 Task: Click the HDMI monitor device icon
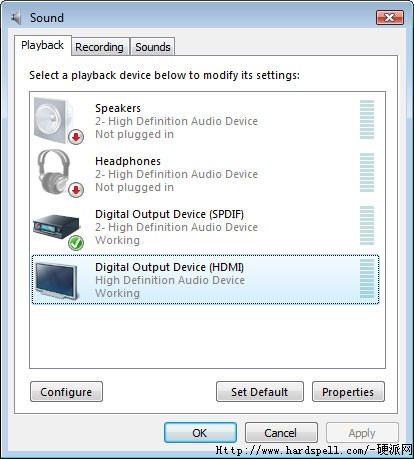pos(57,280)
